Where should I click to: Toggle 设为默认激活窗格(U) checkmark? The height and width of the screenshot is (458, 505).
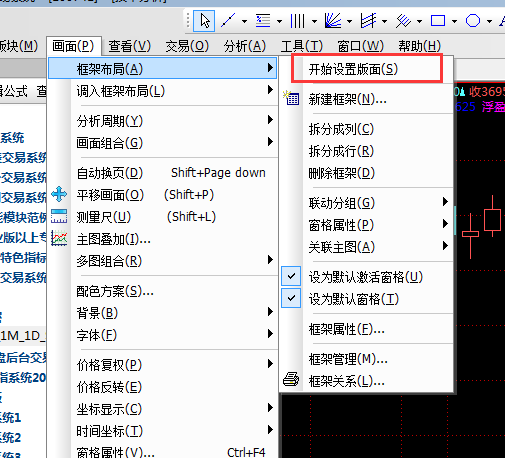[291, 276]
